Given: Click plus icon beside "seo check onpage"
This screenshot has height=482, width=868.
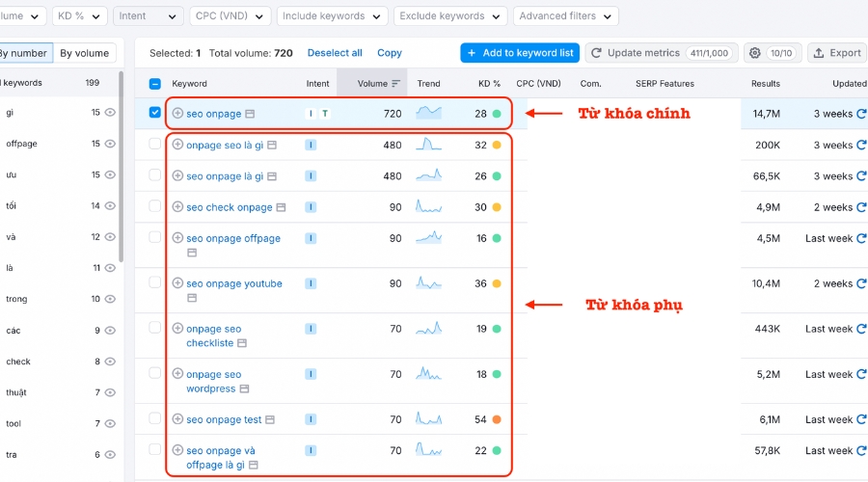Looking at the screenshot, I should 177,207.
